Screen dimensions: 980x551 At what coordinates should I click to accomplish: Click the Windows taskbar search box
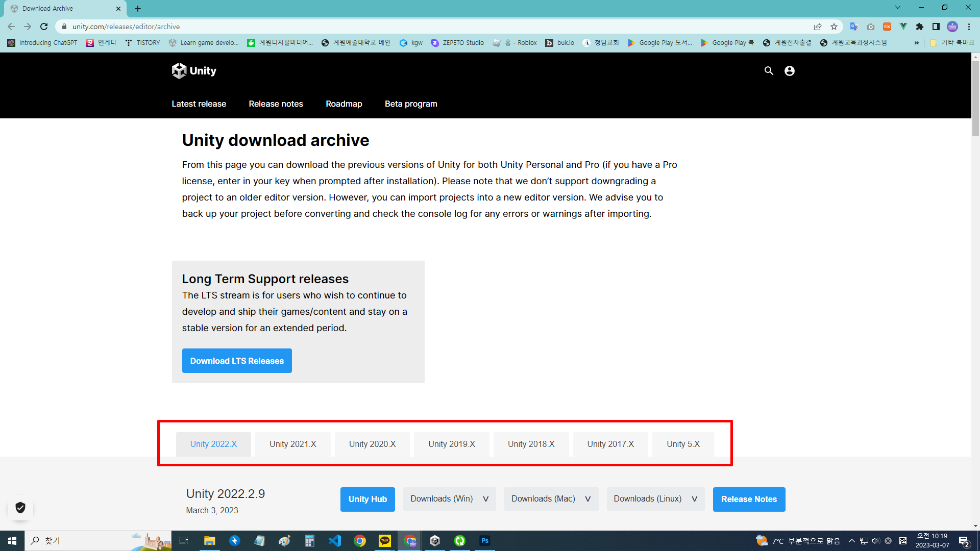[x=97, y=541]
